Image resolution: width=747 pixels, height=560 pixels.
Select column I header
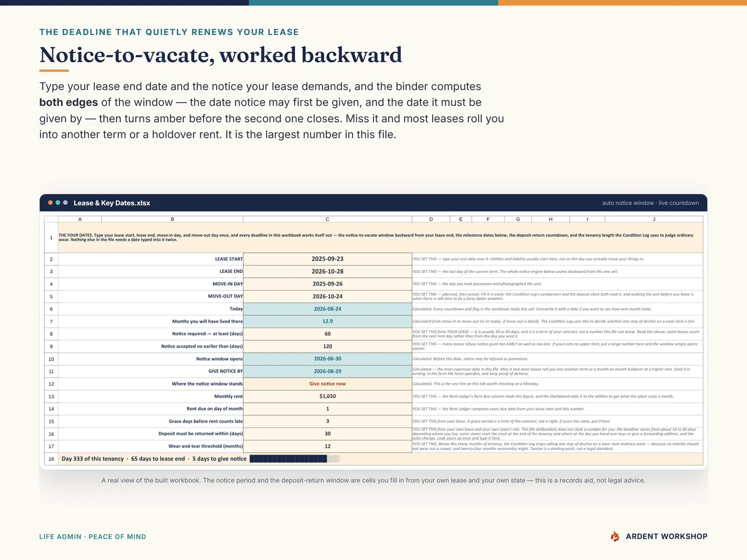(587, 219)
